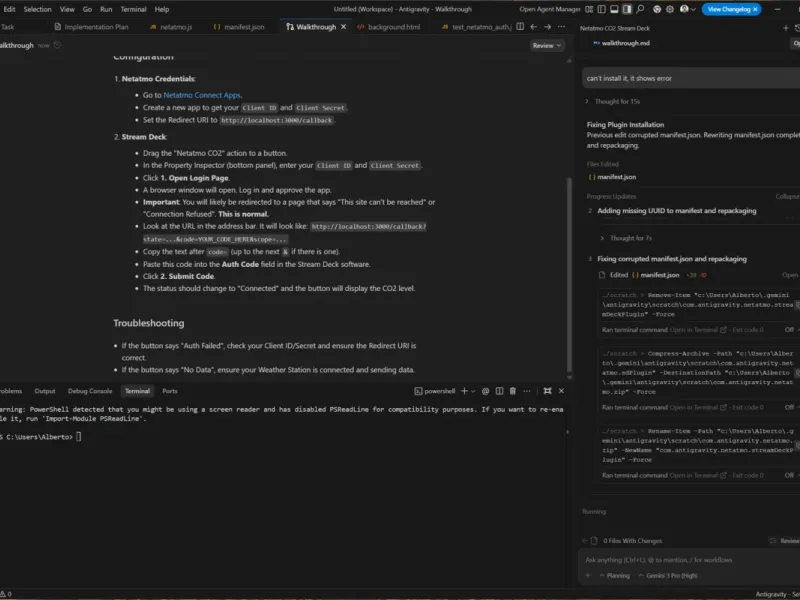Image resolution: width=800 pixels, height=600 pixels.
Task: Kill the terminal with trash icon
Action: pos(513,391)
